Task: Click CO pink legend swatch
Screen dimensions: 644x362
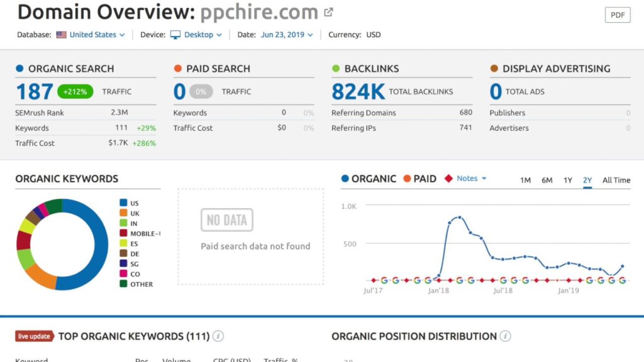Action: (123, 273)
